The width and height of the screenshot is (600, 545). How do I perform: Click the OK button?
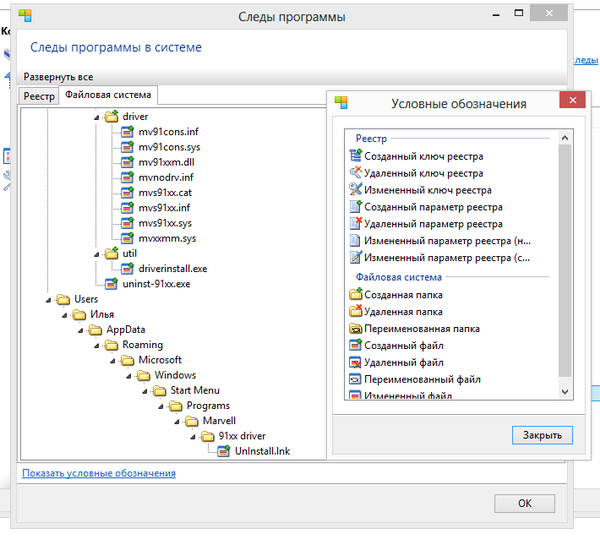(x=525, y=503)
